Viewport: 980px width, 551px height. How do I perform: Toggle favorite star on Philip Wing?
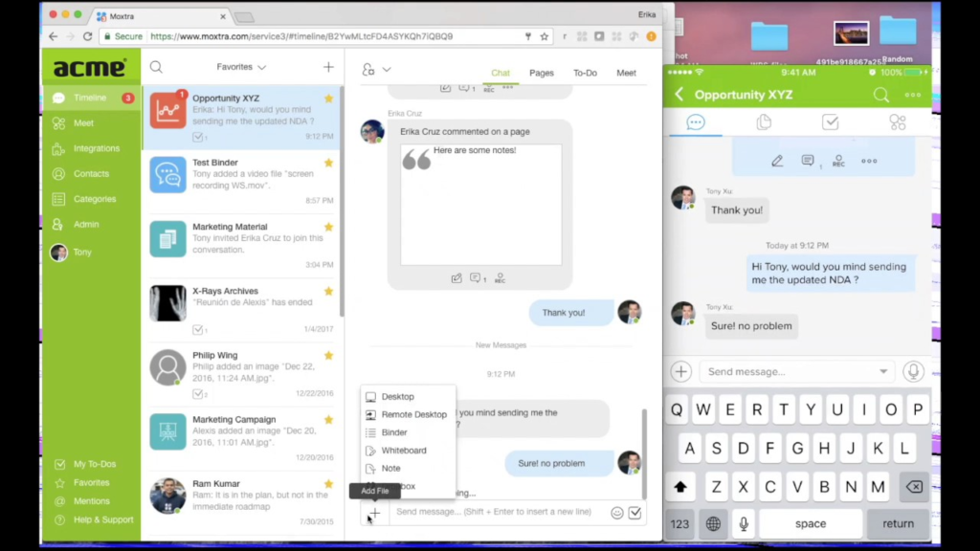click(329, 356)
